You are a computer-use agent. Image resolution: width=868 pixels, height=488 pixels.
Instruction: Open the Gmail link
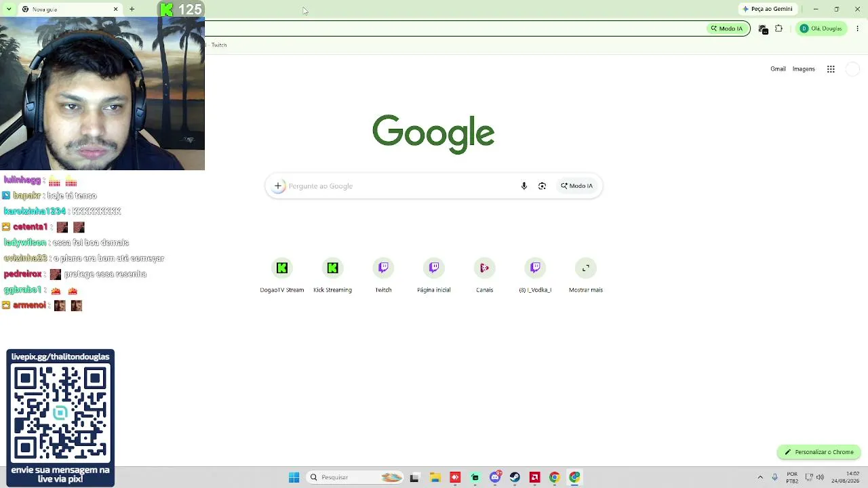pyautogui.click(x=778, y=69)
